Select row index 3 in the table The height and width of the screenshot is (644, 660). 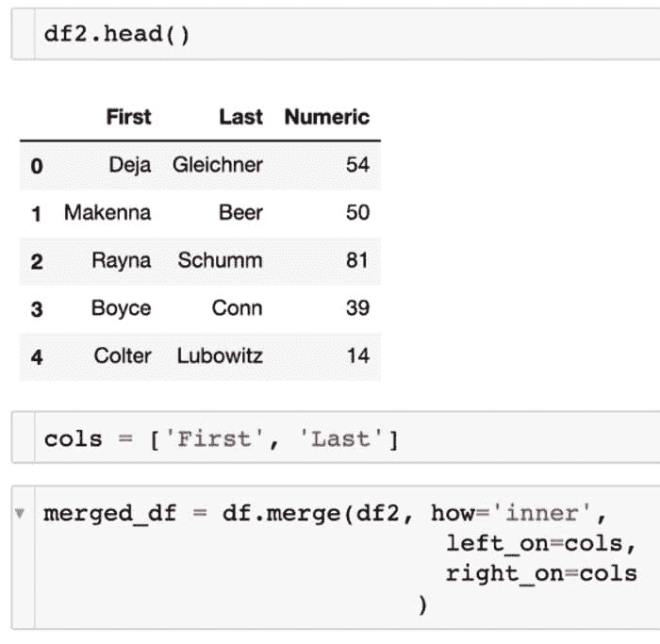click(x=37, y=308)
